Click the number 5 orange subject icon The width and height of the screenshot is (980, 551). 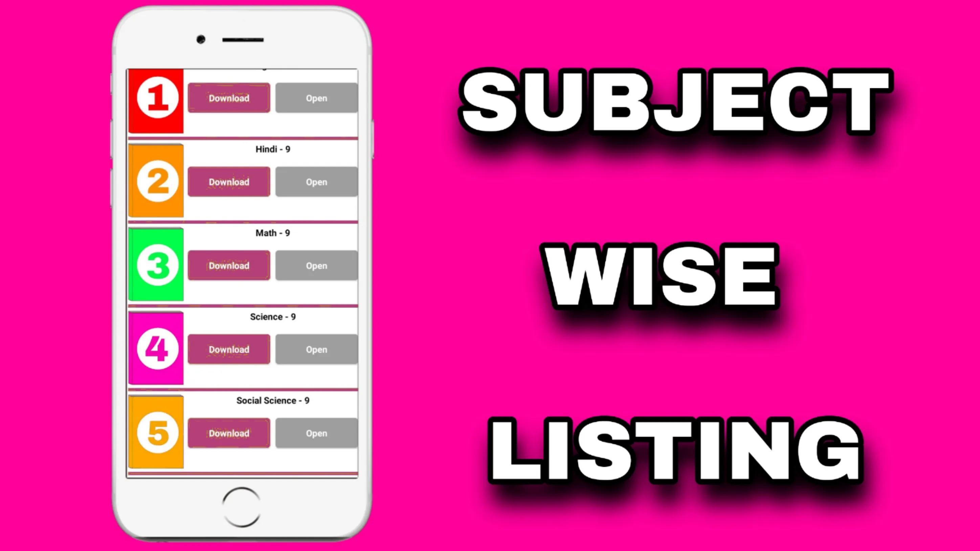click(156, 433)
